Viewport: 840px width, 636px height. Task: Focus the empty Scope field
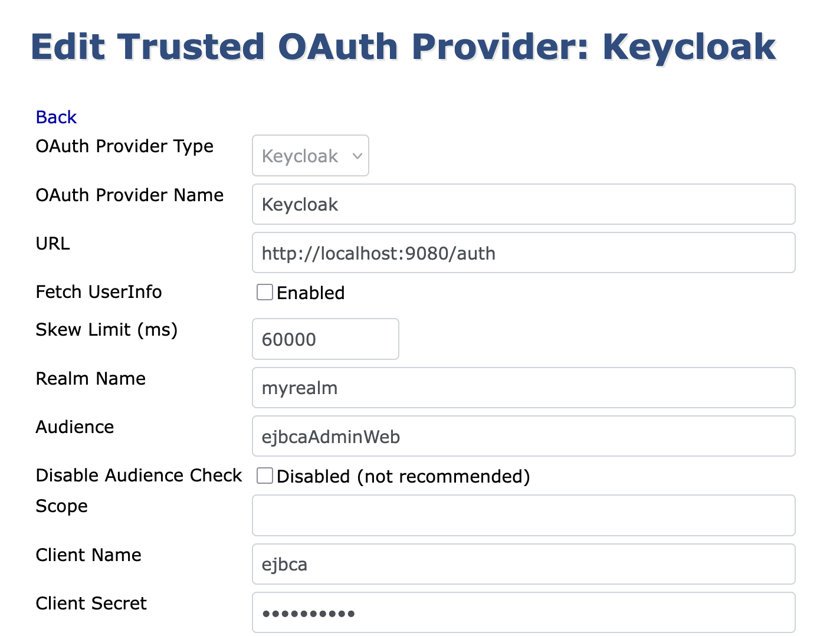(523, 516)
